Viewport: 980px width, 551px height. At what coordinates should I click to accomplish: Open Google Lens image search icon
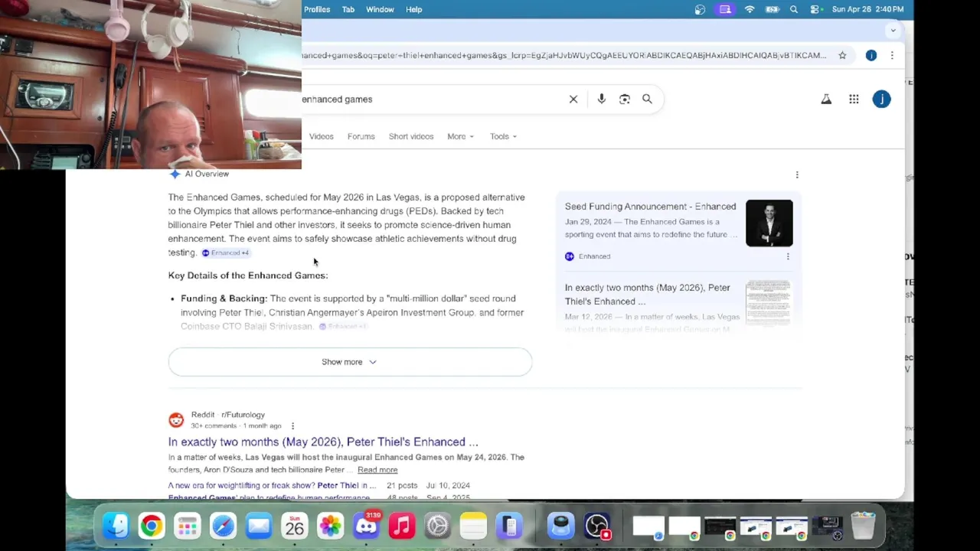pyautogui.click(x=625, y=99)
